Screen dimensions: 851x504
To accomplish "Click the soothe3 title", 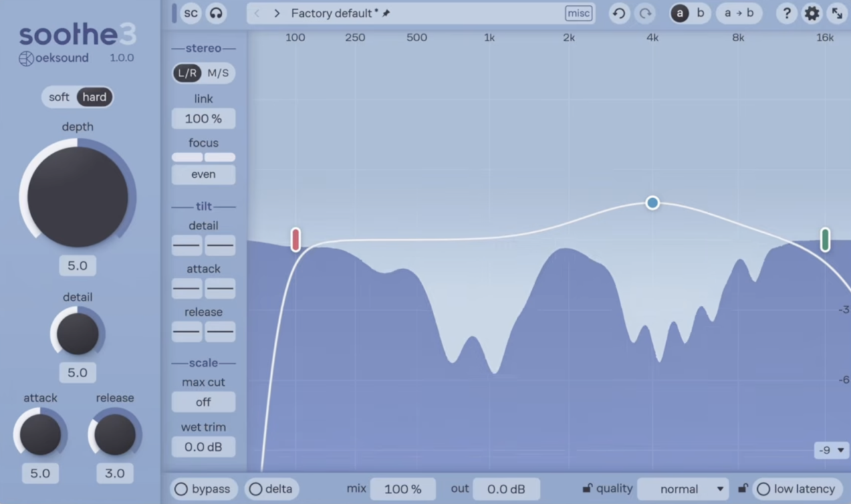I will pos(78,33).
